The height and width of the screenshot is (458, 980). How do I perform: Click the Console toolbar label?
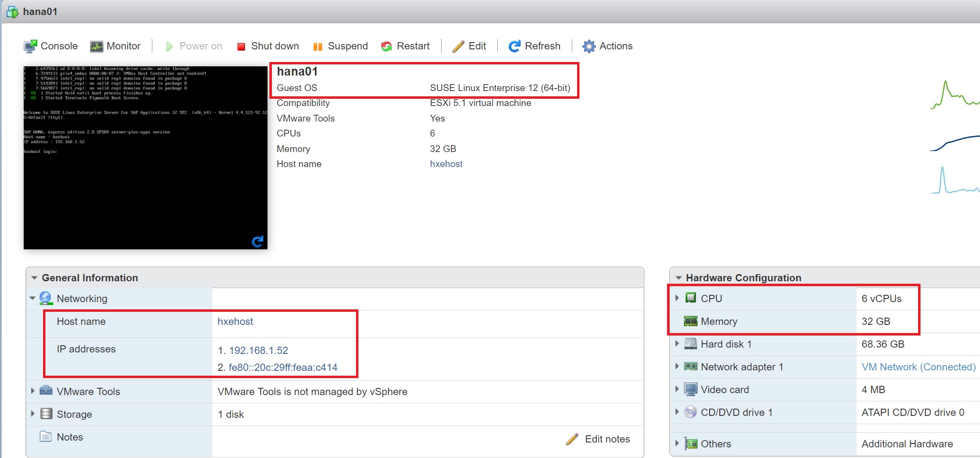click(x=59, y=46)
